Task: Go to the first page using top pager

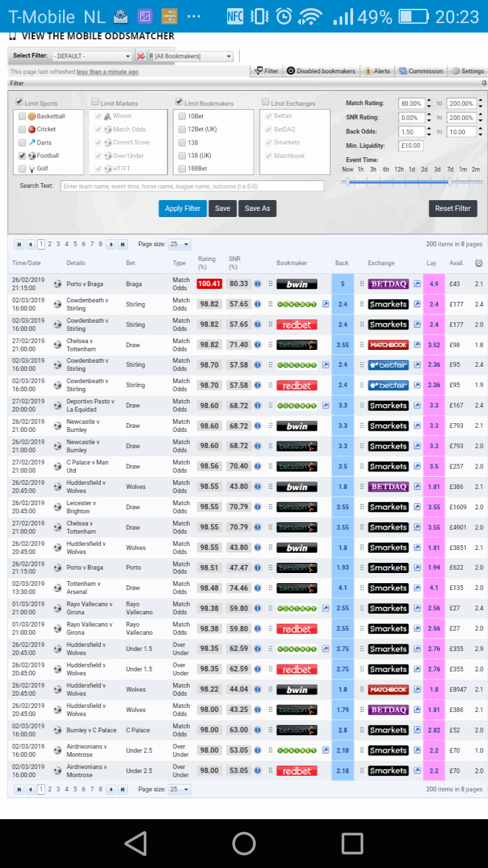Action: pos(19,244)
